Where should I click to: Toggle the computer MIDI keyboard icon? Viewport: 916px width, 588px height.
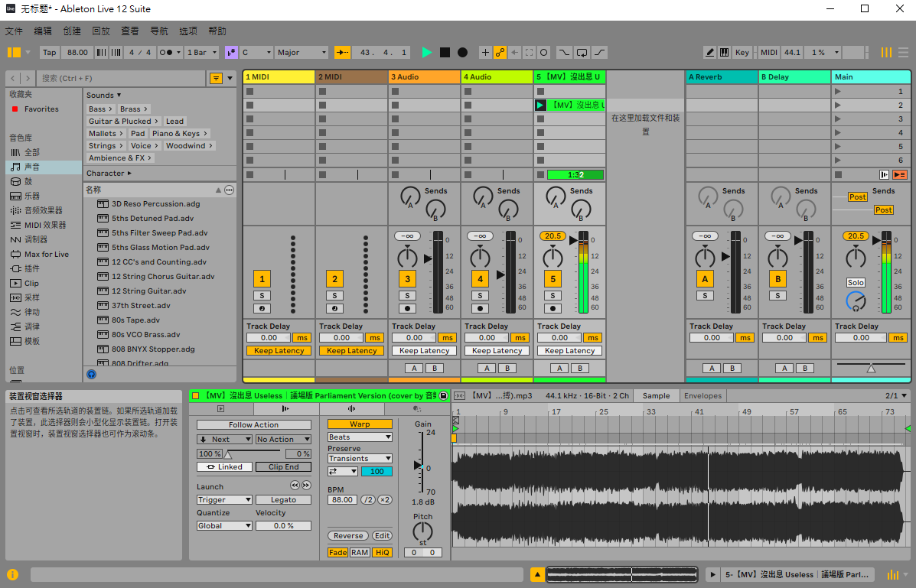point(725,53)
